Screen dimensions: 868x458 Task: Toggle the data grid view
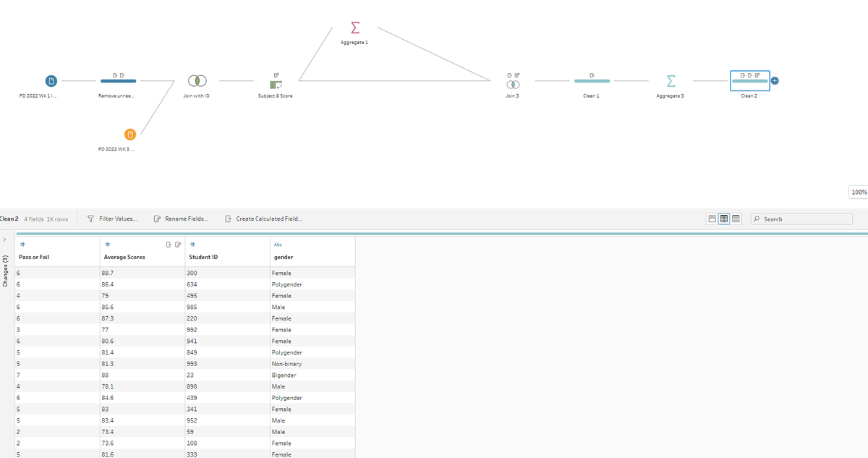click(725, 218)
